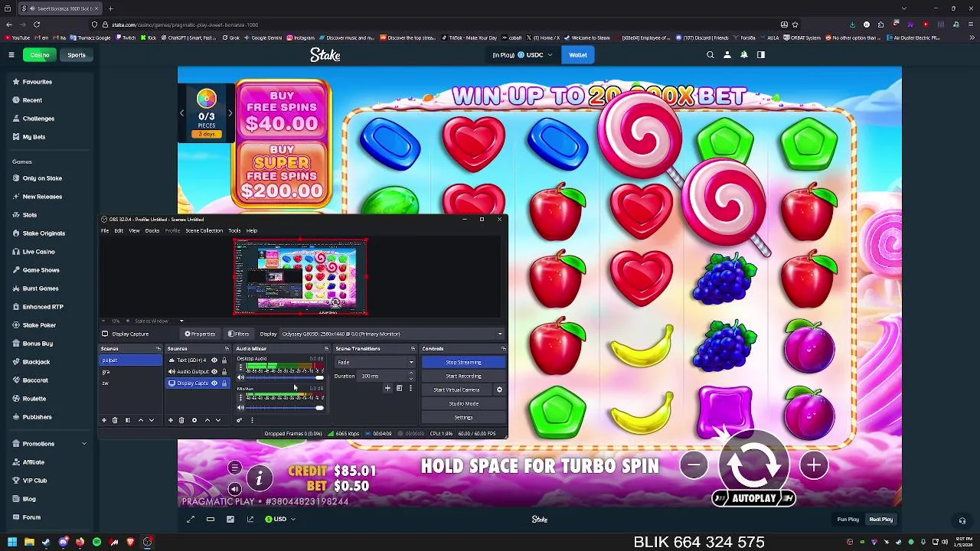Open the Wallet

click(578, 55)
